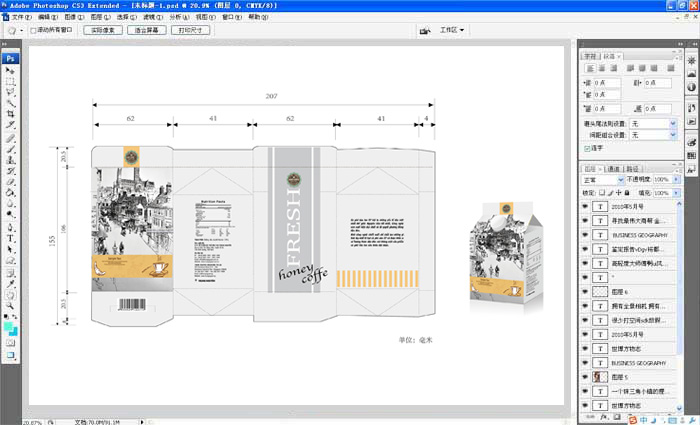
Task: Expand the 工作区 workspace dropdown
Action: coord(453,31)
